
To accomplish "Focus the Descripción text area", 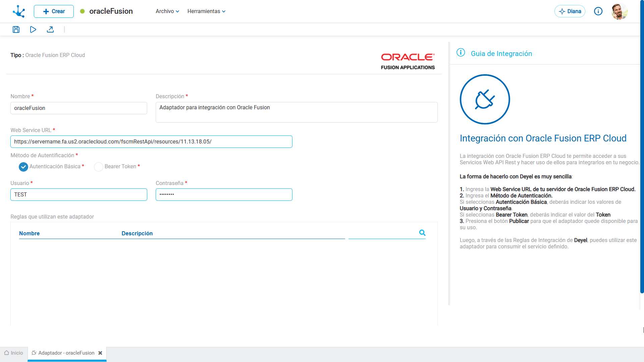I will click(297, 112).
